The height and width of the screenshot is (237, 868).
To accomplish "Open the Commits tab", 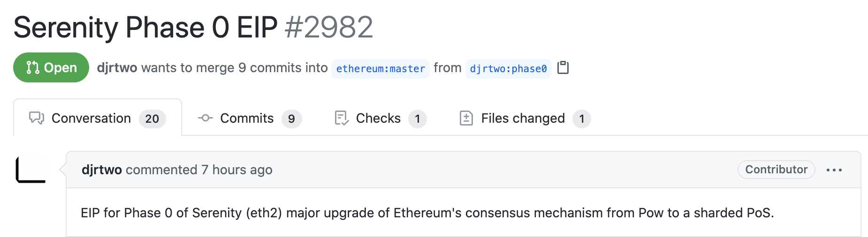I will 247,118.
